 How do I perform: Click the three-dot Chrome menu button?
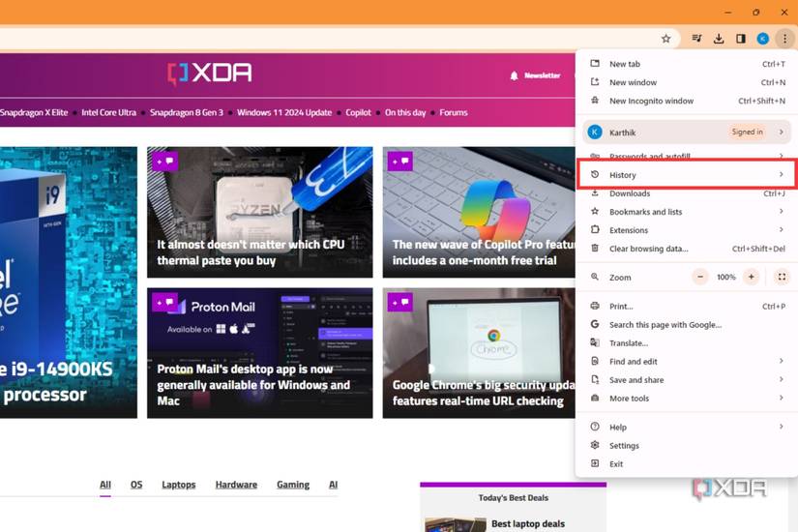click(784, 39)
